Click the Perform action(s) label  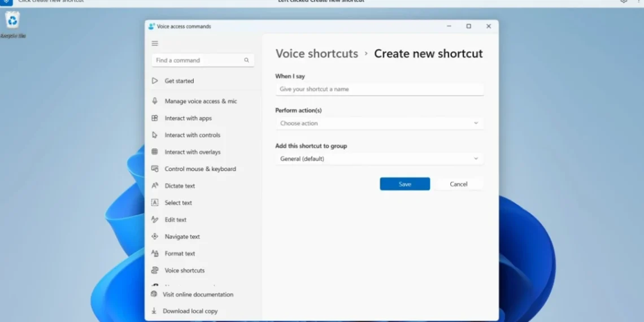(299, 110)
